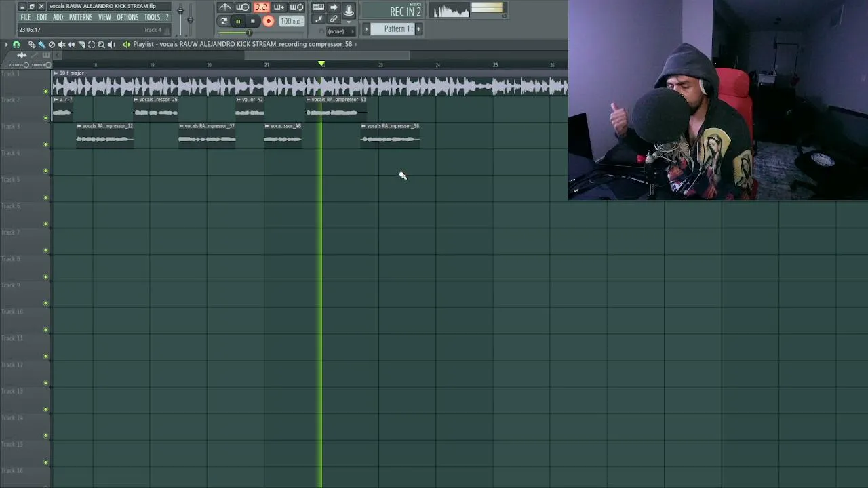Click the red record button
Image resolution: width=868 pixels, height=488 pixels.
click(x=268, y=21)
